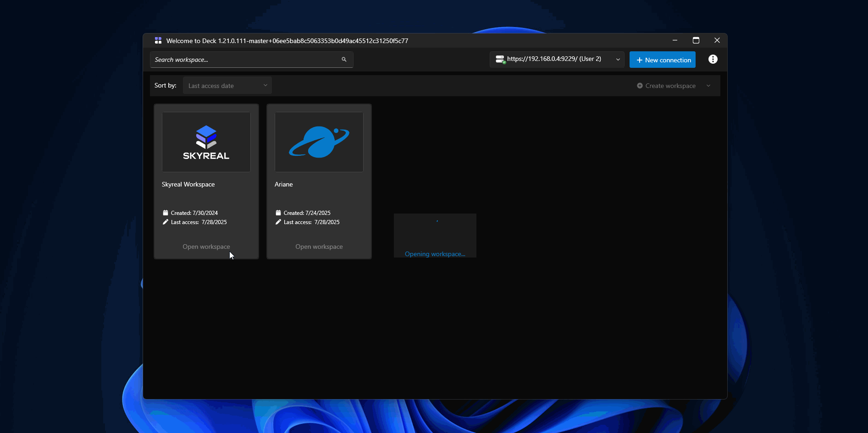Screen dimensions: 868x433
Task: Click the pencil icon beside Ariane's Last access
Action: point(278,222)
